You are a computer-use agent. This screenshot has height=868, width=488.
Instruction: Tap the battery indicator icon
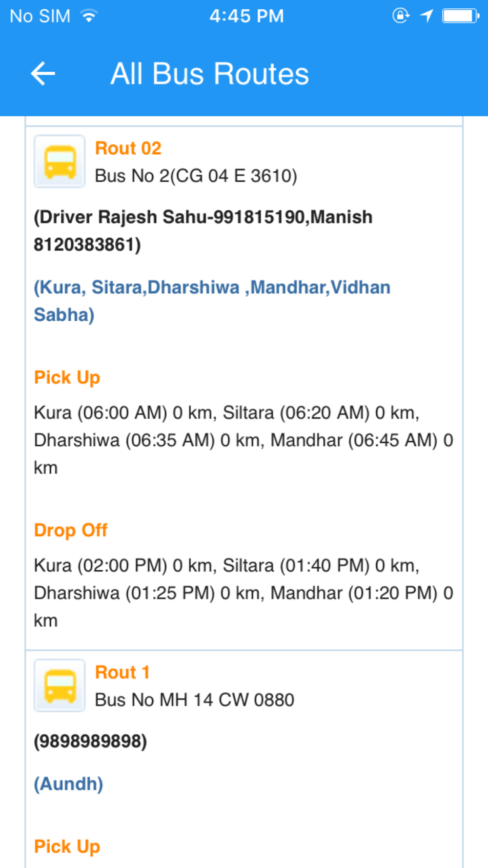[460, 16]
